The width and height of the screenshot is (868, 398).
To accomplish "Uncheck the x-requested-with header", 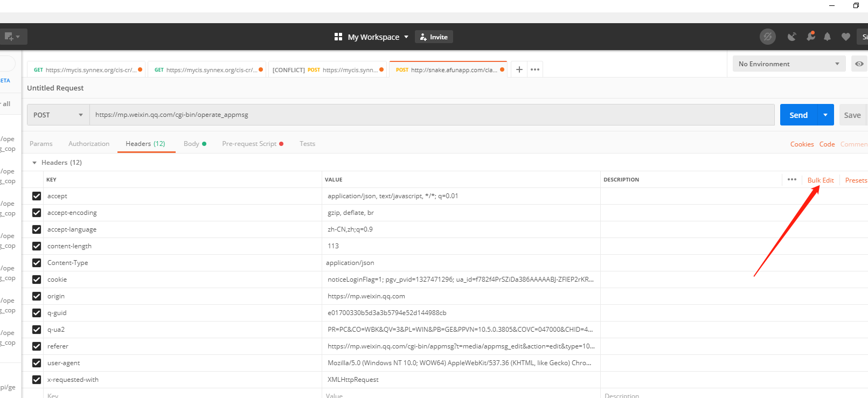I will (37, 380).
